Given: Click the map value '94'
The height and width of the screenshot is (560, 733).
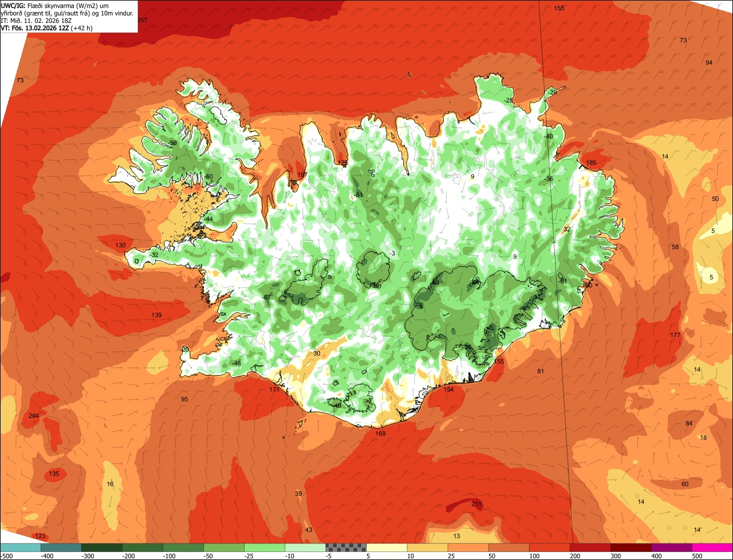Looking at the screenshot, I should pyautogui.click(x=709, y=62).
